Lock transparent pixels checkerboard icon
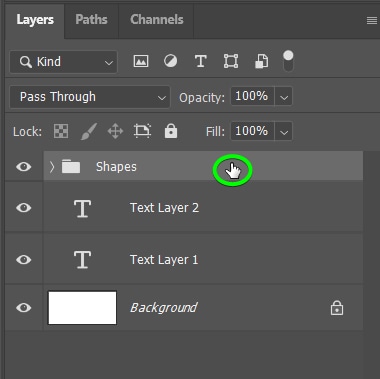Viewport: 380px width, 379px height. (61, 131)
